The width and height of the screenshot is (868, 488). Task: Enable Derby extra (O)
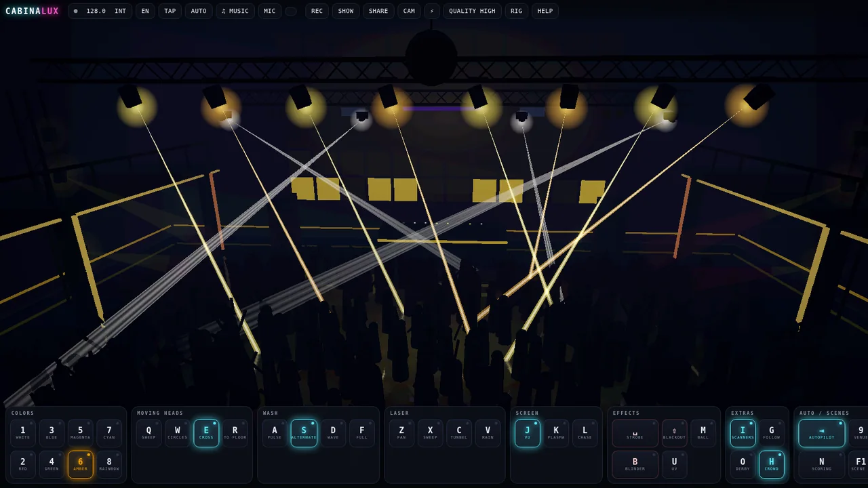point(743,464)
